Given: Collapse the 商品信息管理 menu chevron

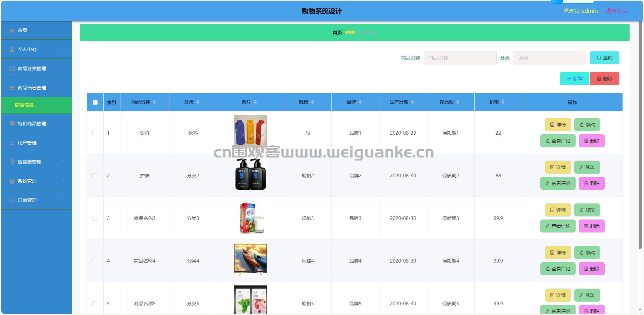Looking at the screenshot, I should 64,88.
